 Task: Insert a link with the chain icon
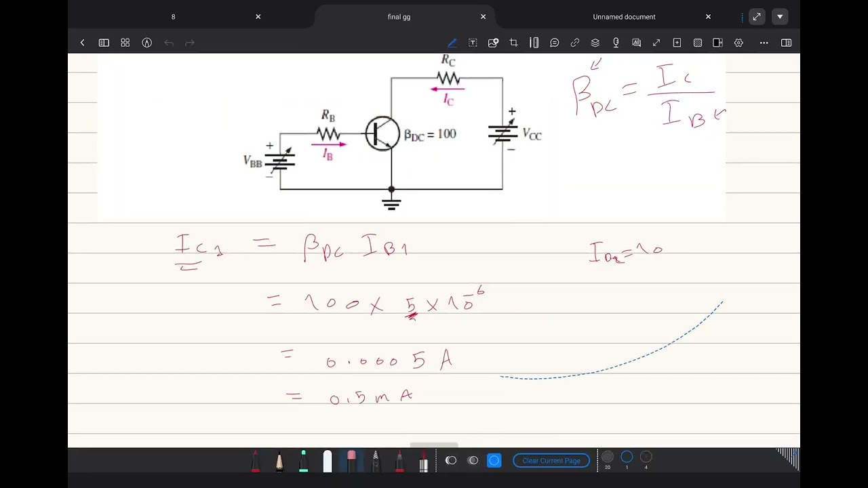pos(575,43)
